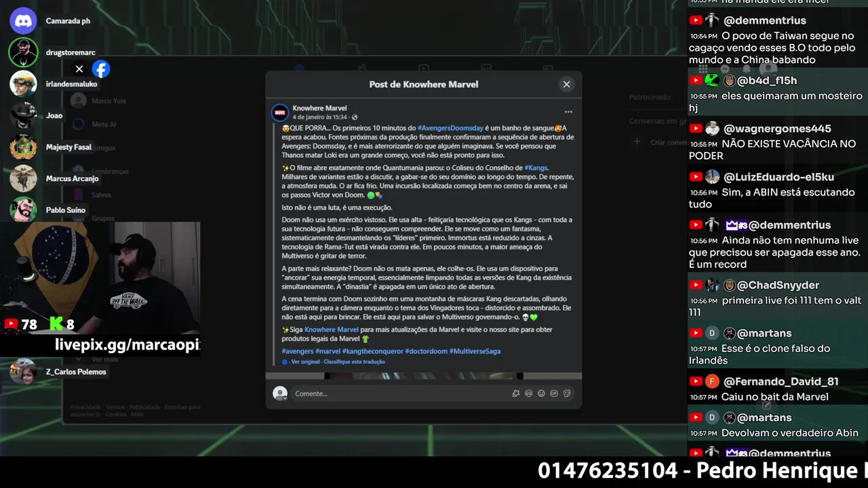
Task: Open the sticker picker in comment box
Action: click(x=567, y=393)
